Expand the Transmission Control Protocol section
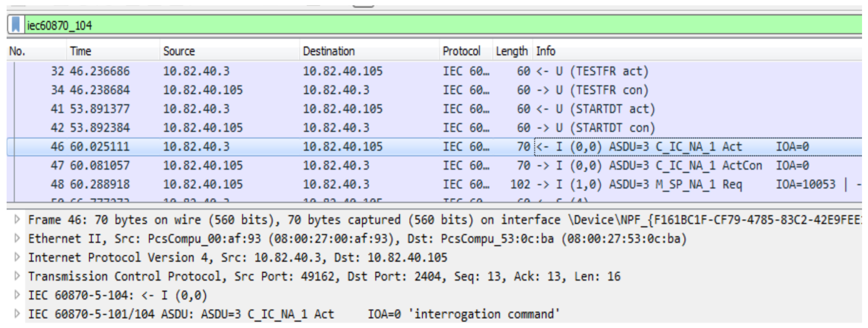868x328 pixels. [x=17, y=276]
